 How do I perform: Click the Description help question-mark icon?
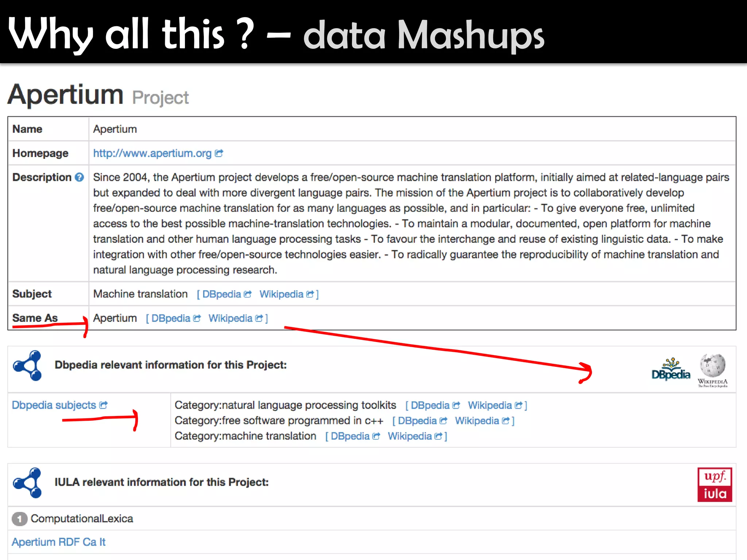tap(79, 177)
